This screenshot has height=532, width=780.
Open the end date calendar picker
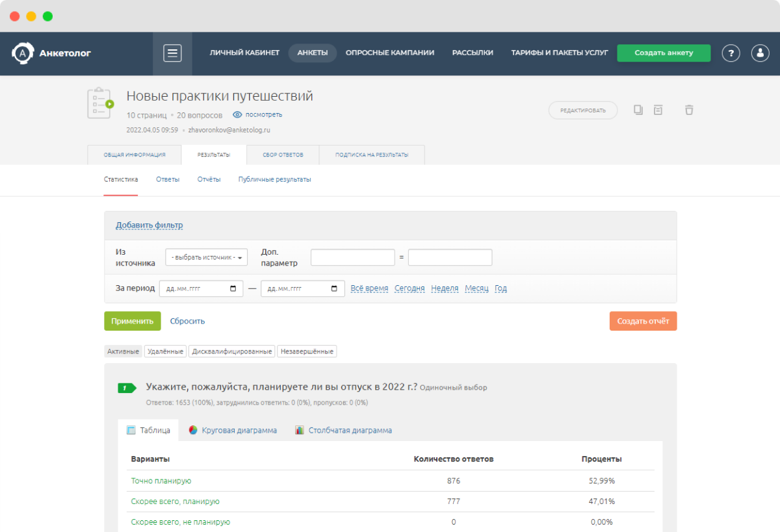tap(334, 289)
